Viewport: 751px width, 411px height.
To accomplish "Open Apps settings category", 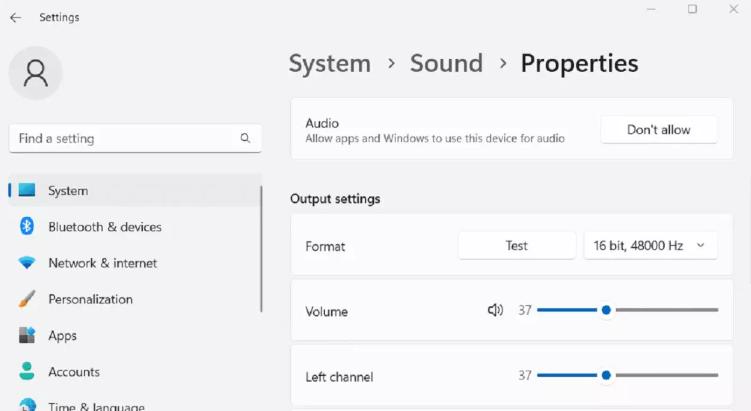I will tap(135, 335).
